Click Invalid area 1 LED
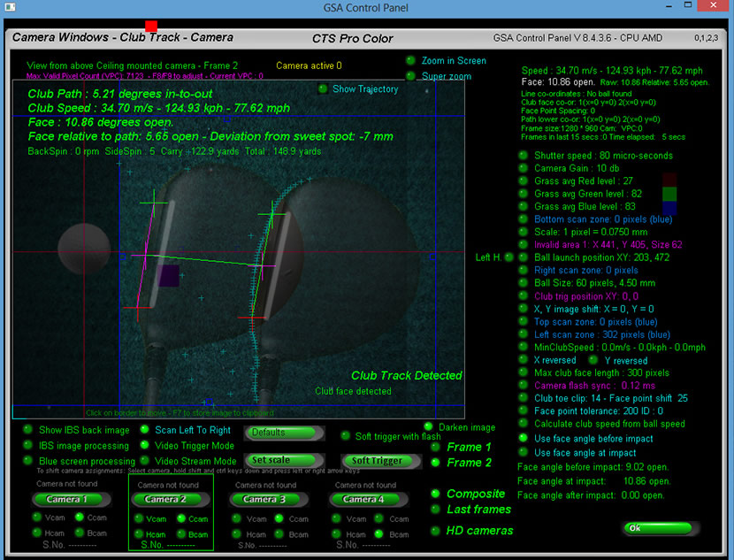 pos(524,244)
